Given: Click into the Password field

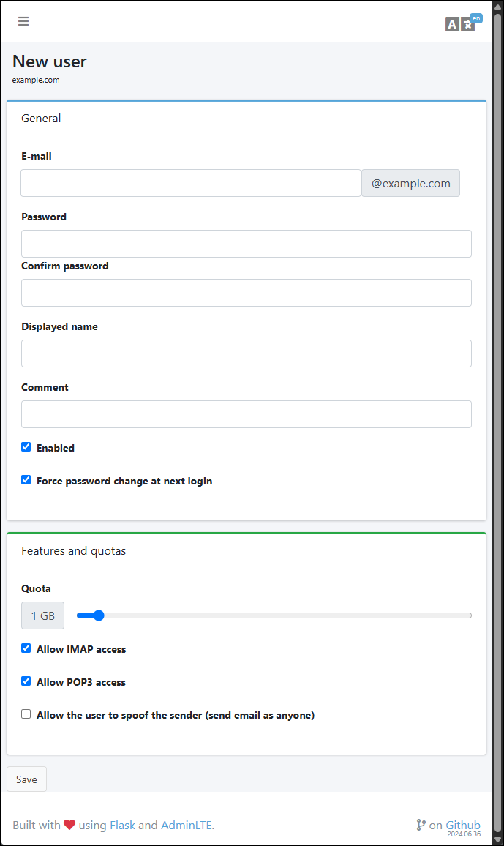Looking at the screenshot, I should tap(246, 244).
